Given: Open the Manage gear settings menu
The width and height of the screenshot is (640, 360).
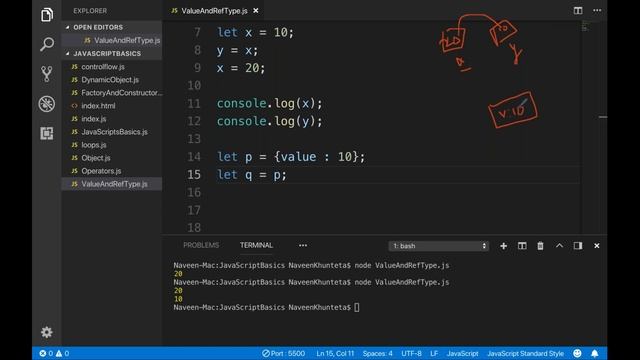Looking at the screenshot, I should (x=47, y=332).
